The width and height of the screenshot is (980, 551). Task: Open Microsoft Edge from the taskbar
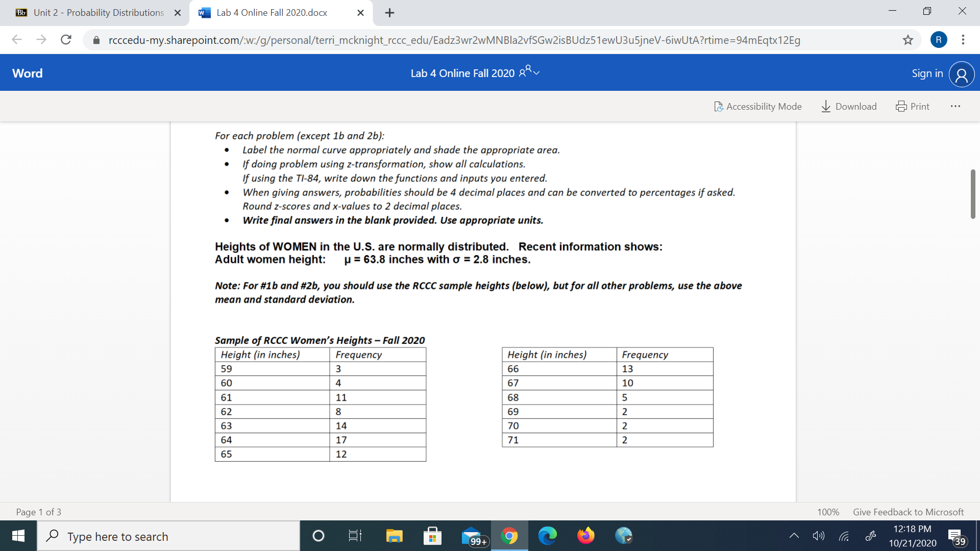pyautogui.click(x=548, y=536)
